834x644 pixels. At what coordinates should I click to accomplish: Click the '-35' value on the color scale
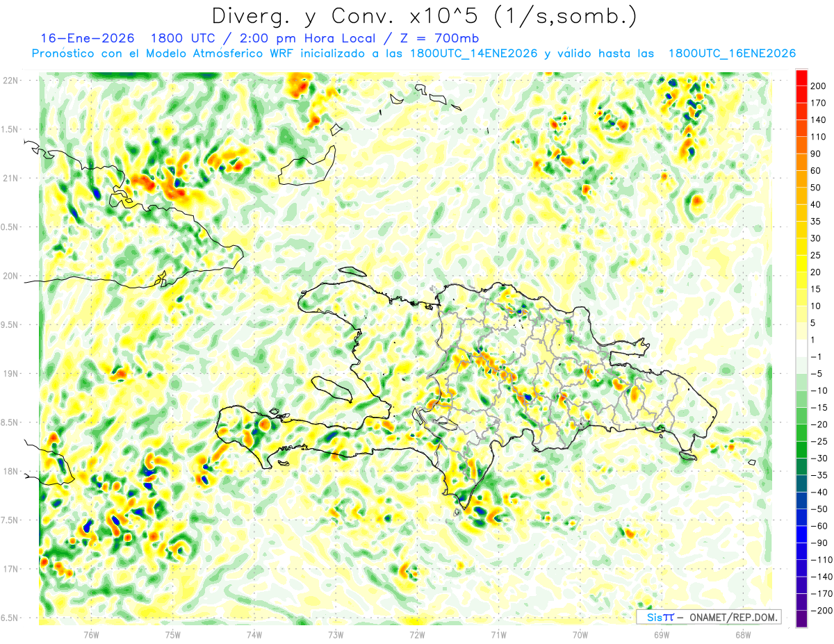pyautogui.click(x=818, y=475)
